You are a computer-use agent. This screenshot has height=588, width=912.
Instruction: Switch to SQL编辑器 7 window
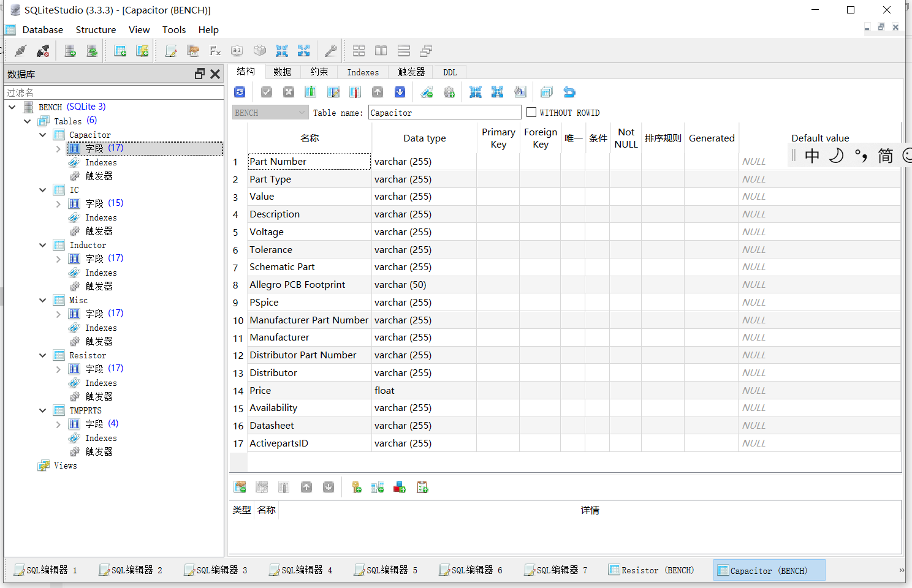(x=556, y=570)
